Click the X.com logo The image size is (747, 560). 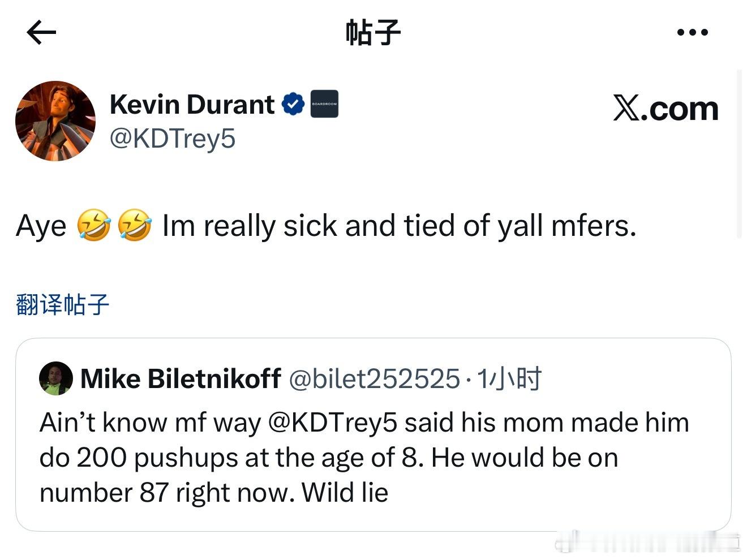coord(666,107)
